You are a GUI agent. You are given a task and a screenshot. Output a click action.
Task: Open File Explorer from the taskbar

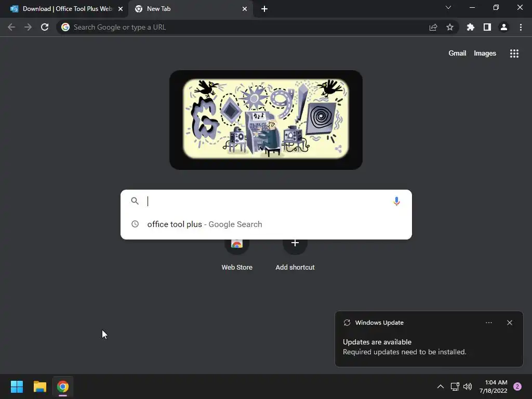point(39,387)
